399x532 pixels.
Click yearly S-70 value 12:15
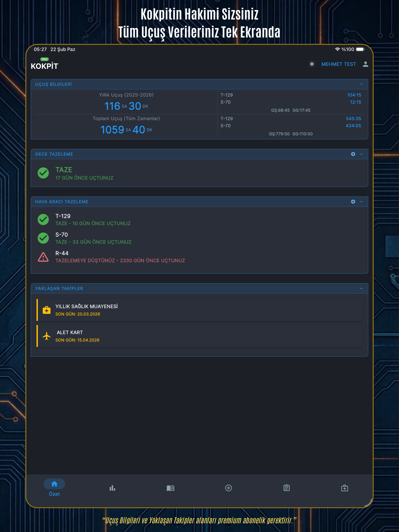(356, 102)
